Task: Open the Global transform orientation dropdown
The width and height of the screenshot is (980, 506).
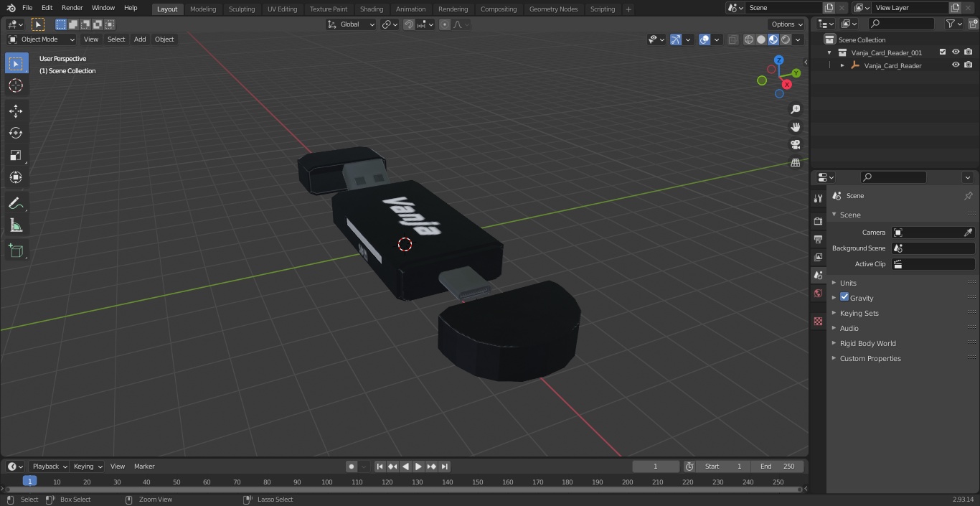Action: pos(351,24)
